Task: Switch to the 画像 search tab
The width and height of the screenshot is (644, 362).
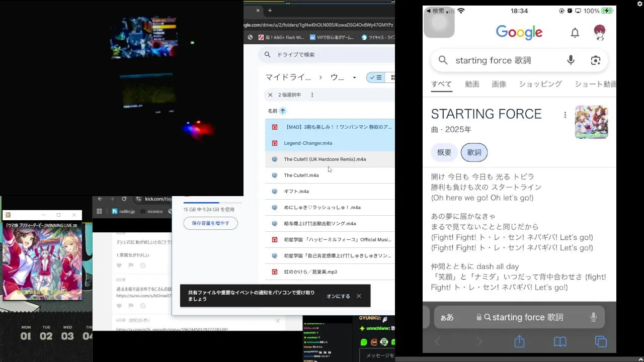Action: [x=499, y=84]
